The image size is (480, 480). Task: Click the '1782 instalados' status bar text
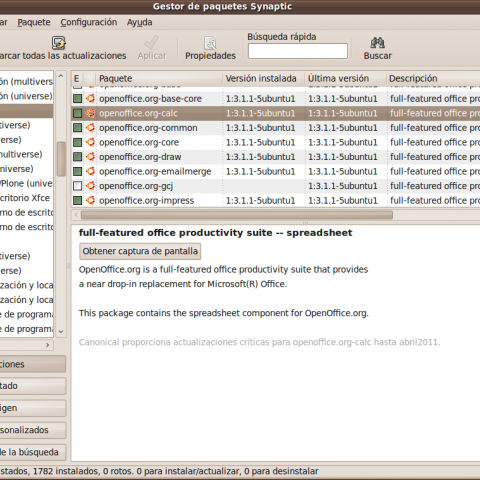pyautogui.click(x=66, y=471)
